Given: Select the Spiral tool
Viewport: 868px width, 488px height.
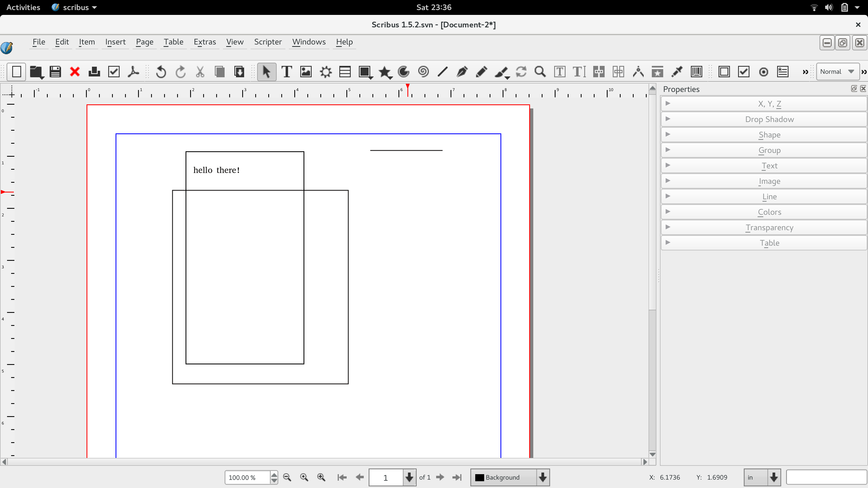Looking at the screenshot, I should click(x=423, y=72).
